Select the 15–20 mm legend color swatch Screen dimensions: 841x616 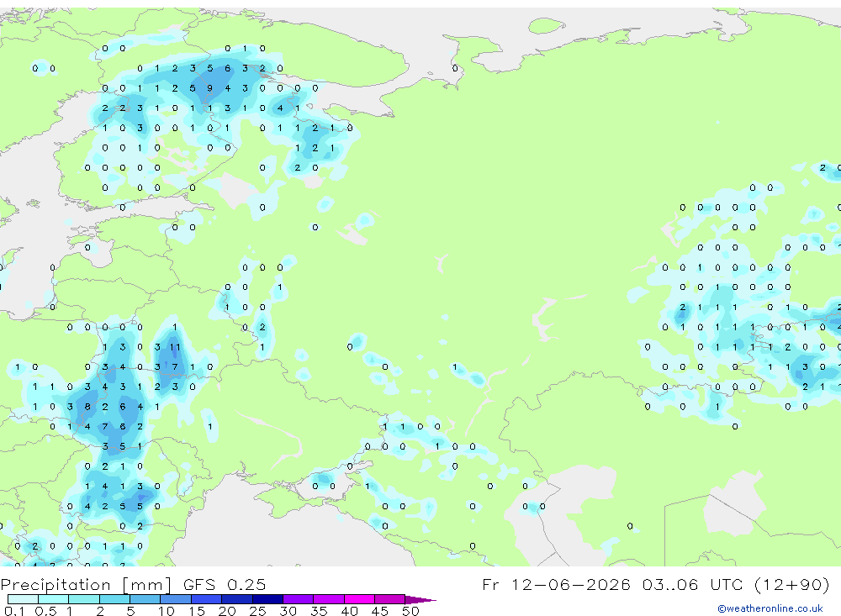point(206,599)
